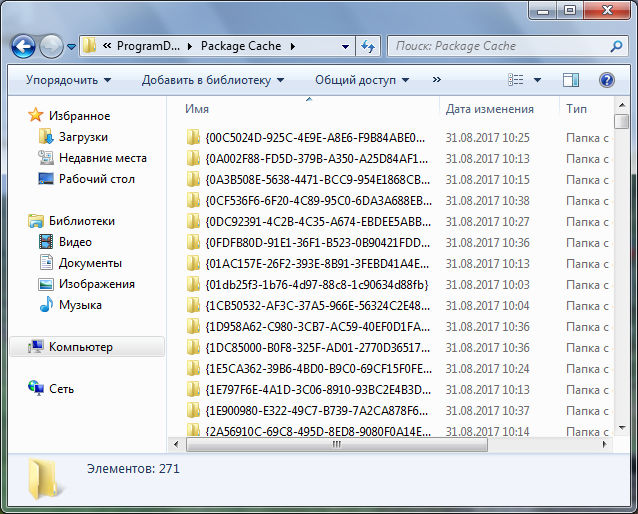Select folder {0CF536F6-6F20-4C89-95C0-6DA3A688EB...
This screenshot has height=514, width=638.
point(319,201)
